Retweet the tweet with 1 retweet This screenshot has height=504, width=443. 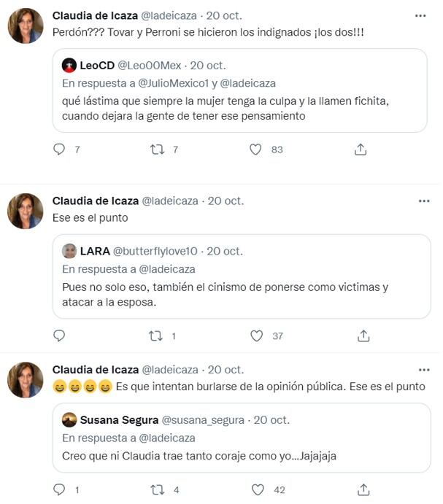point(155,336)
